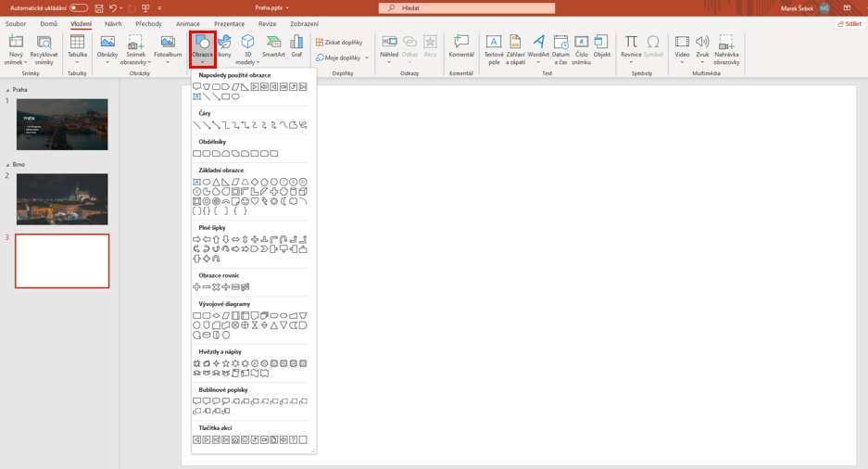
Task: Pick the up arrow in Plné šipky
Action: pyautogui.click(x=217, y=239)
